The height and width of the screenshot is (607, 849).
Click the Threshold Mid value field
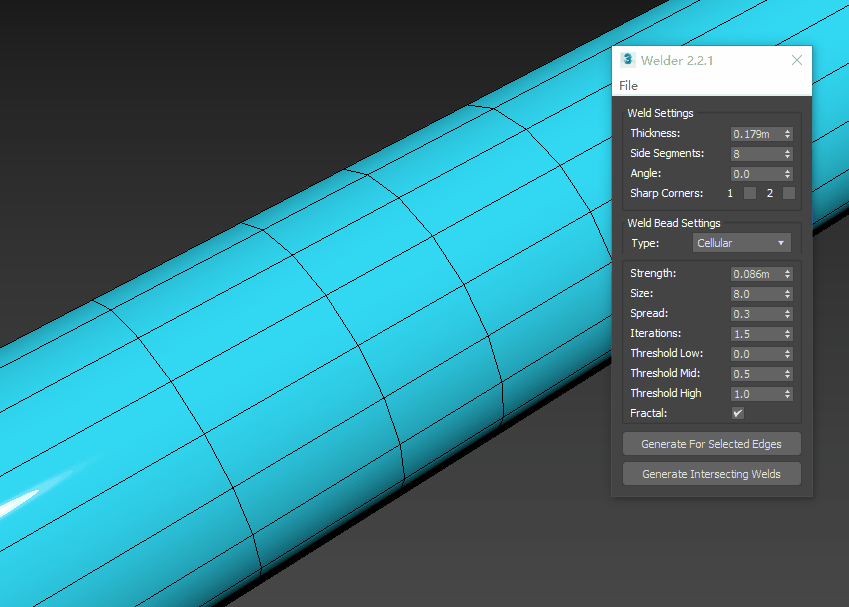coord(756,374)
